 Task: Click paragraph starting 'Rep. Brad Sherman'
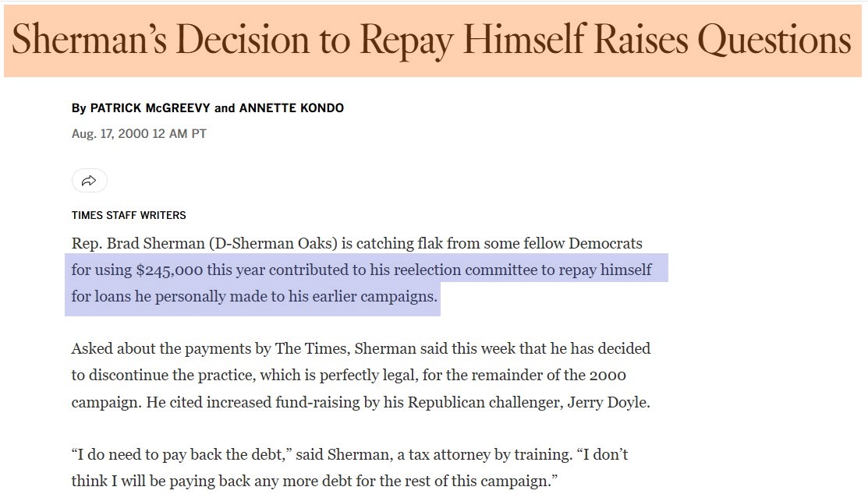pyautogui.click(x=362, y=270)
